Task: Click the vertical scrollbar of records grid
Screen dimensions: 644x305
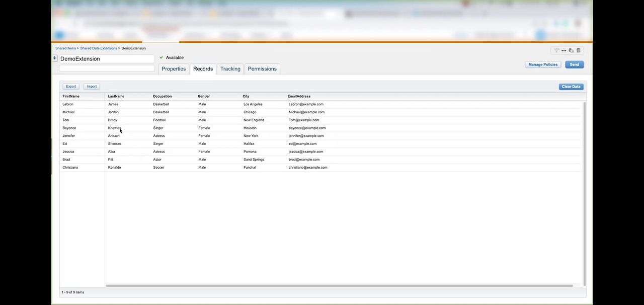Action: 585,193
